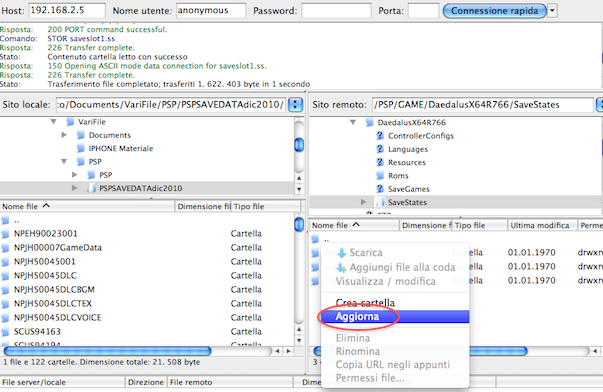The height and width of the screenshot is (392, 603).
Task: Click the queue Direzione column header
Action: point(146,382)
